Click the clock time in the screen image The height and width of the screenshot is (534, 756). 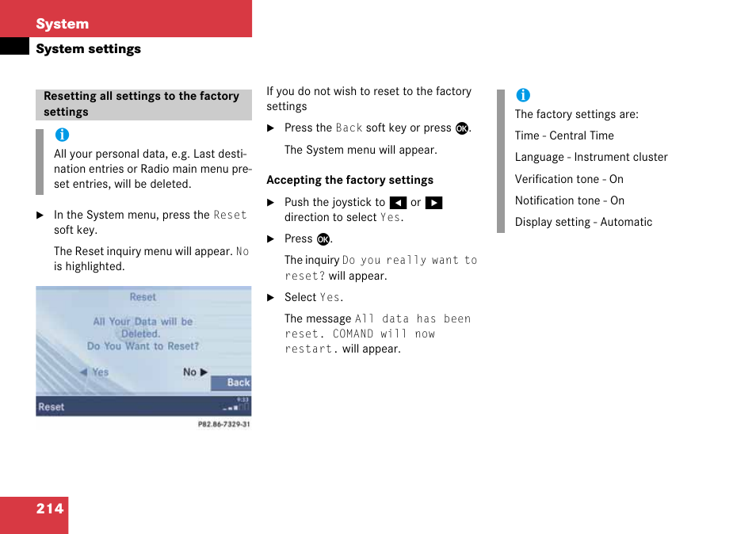243,399
